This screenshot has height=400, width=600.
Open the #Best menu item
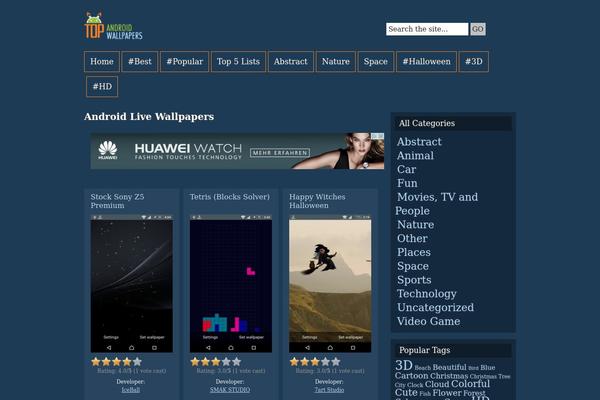pyautogui.click(x=140, y=62)
